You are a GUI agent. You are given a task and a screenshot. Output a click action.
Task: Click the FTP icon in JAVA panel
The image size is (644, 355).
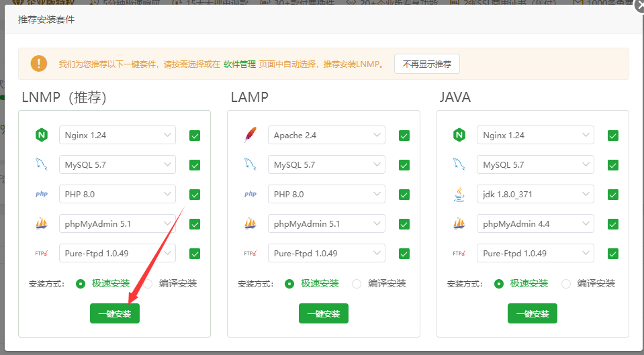pos(459,253)
